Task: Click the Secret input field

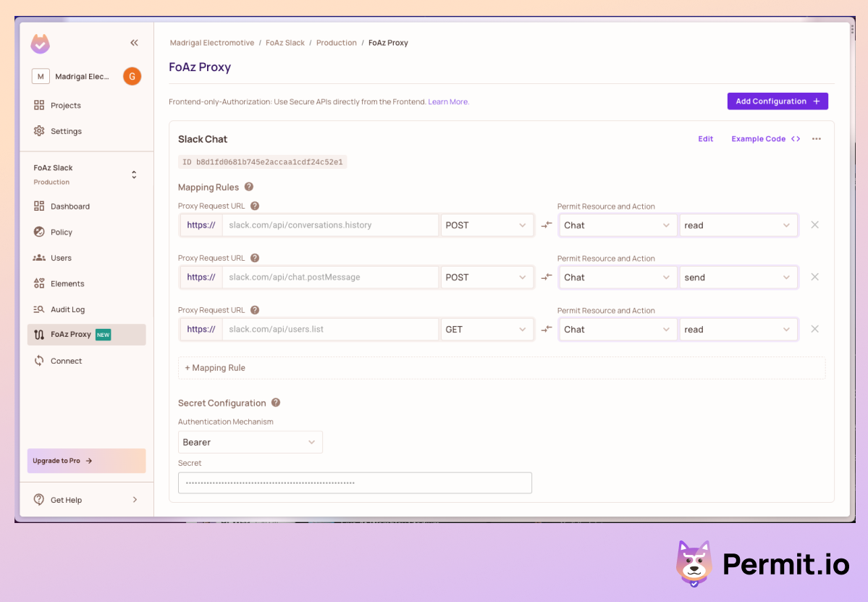Action: (355, 482)
